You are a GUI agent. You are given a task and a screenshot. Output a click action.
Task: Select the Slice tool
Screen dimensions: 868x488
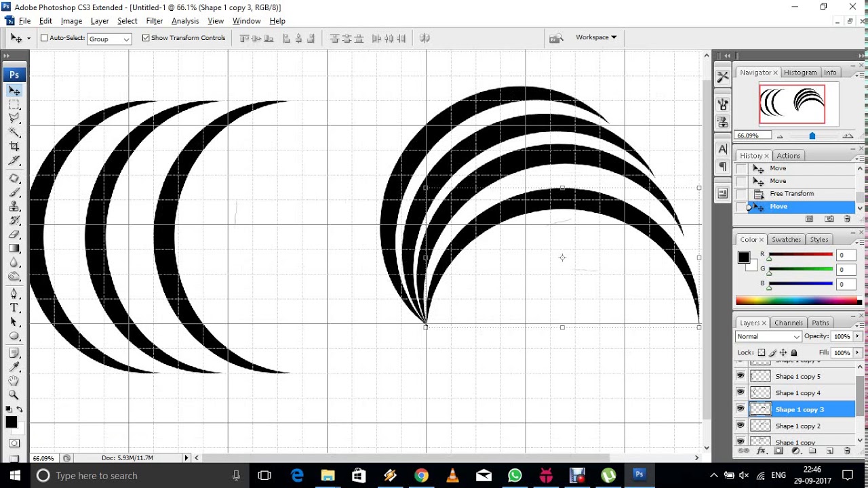point(14,161)
